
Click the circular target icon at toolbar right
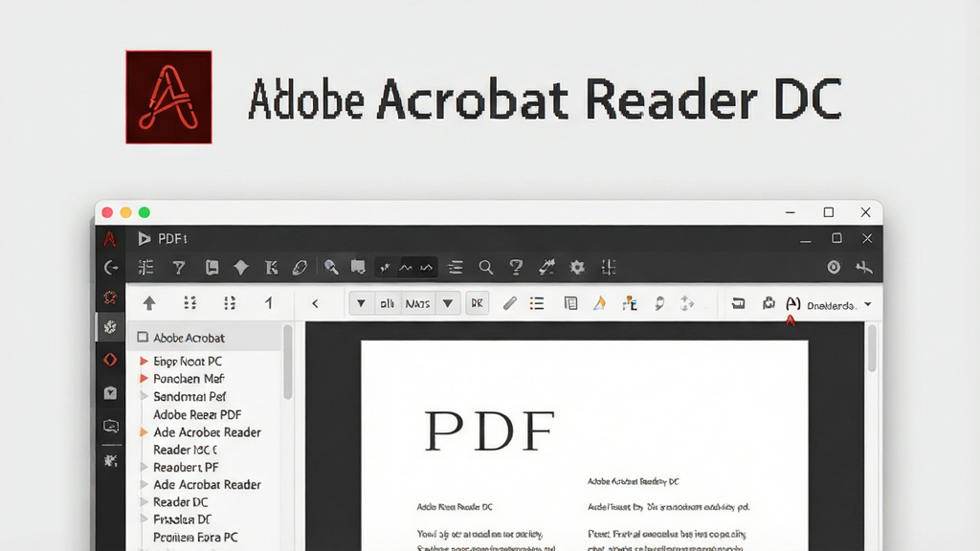(834, 268)
